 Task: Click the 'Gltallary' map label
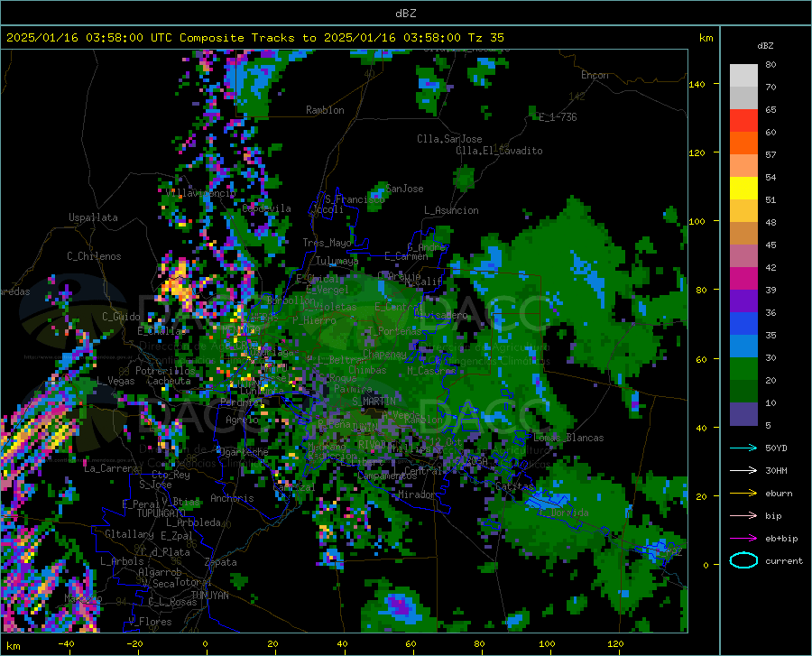pyautogui.click(x=129, y=534)
